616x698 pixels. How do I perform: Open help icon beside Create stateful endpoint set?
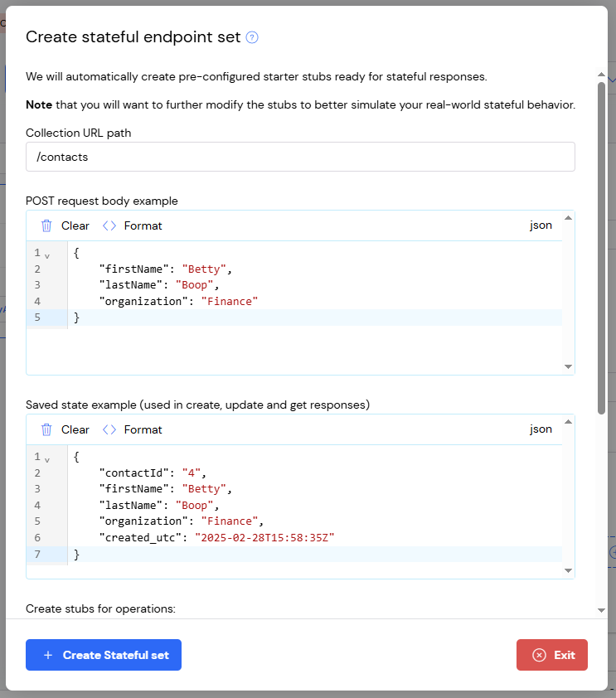click(252, 37)
